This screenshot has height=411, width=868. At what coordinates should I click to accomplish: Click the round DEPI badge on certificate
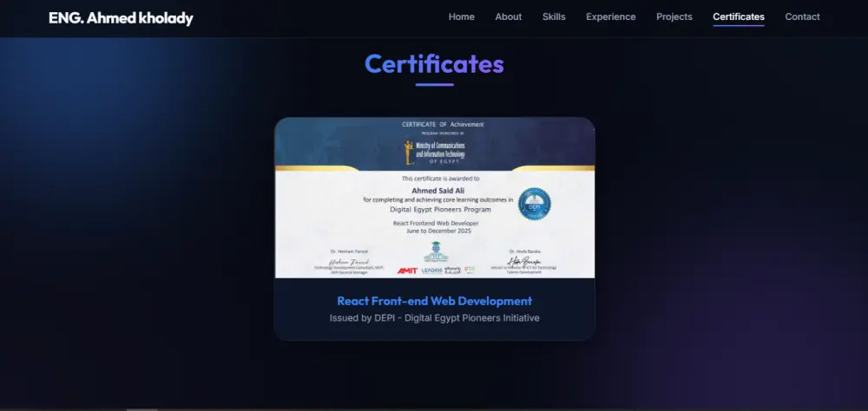click(534, 204)
